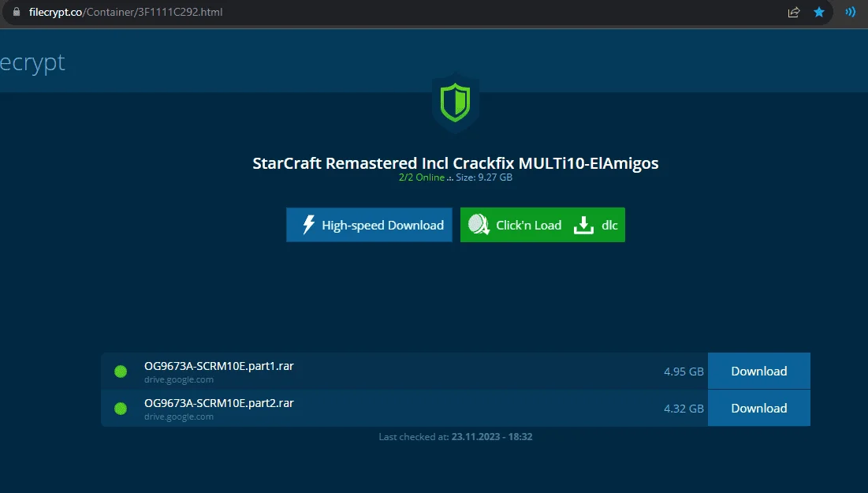Click the 4.95 GB size value

684,372
